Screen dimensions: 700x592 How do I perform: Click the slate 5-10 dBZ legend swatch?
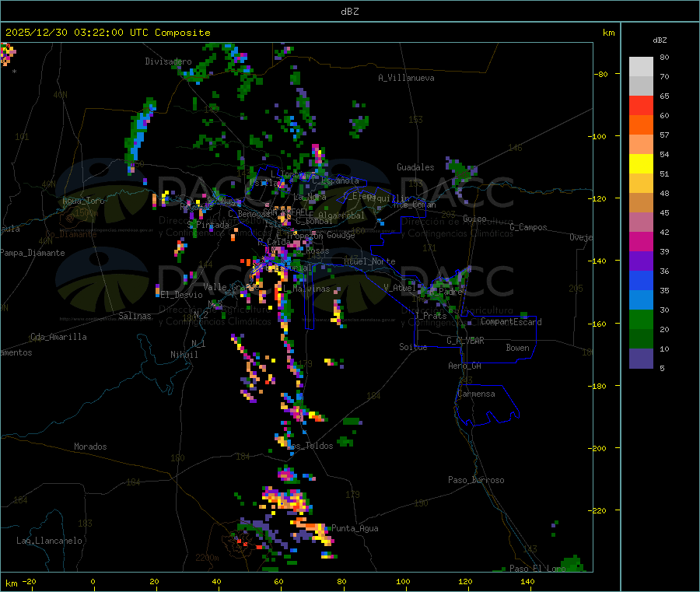click(641, 359)
